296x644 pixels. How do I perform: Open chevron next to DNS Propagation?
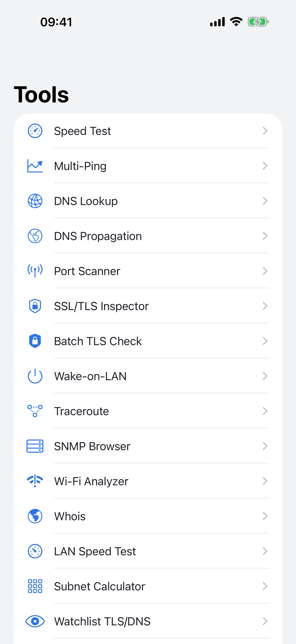[x=265, y=236]
